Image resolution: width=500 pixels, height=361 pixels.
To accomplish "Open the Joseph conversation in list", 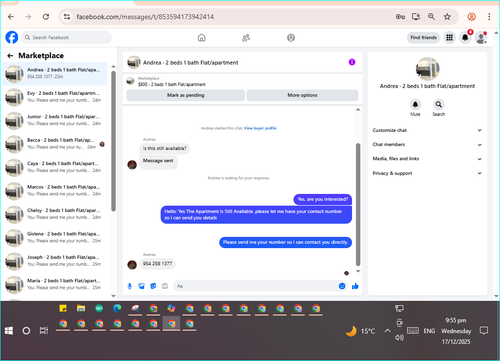I will pyautogui.click(x=55, y=261).
